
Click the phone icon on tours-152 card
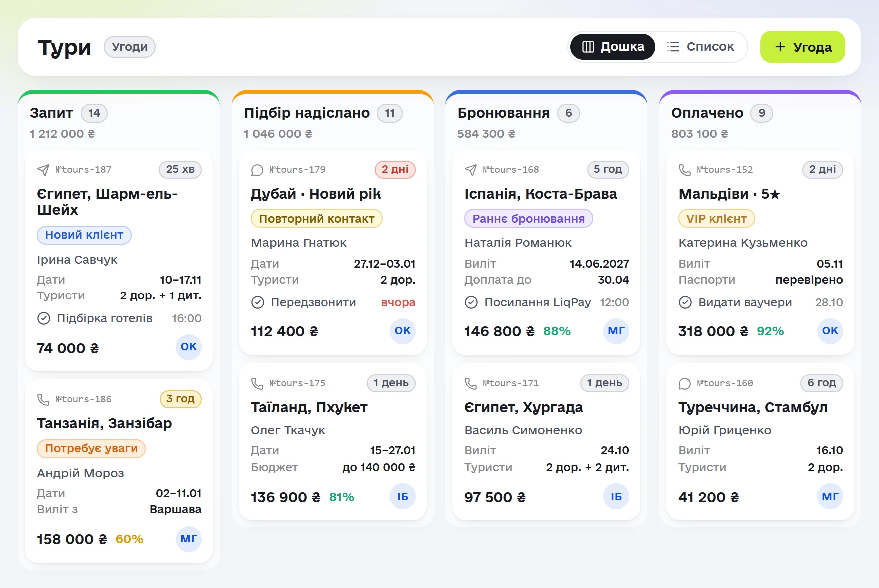(x=685, y=170)
